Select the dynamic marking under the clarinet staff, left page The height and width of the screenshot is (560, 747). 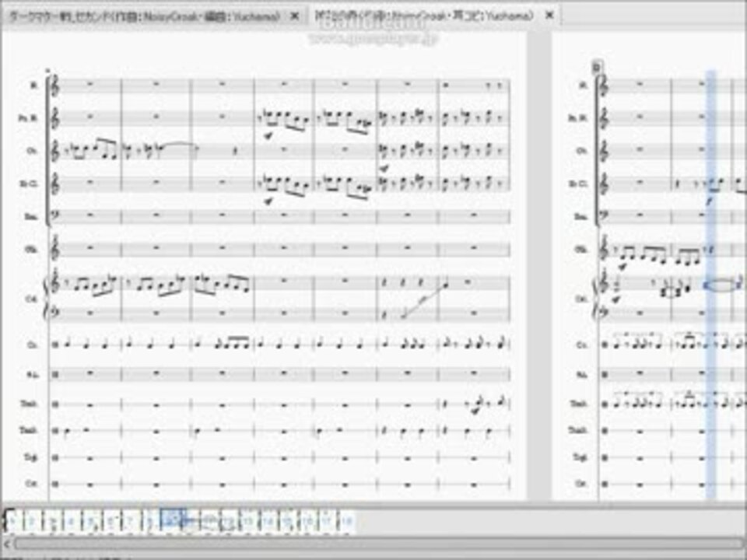pos(268,201)
